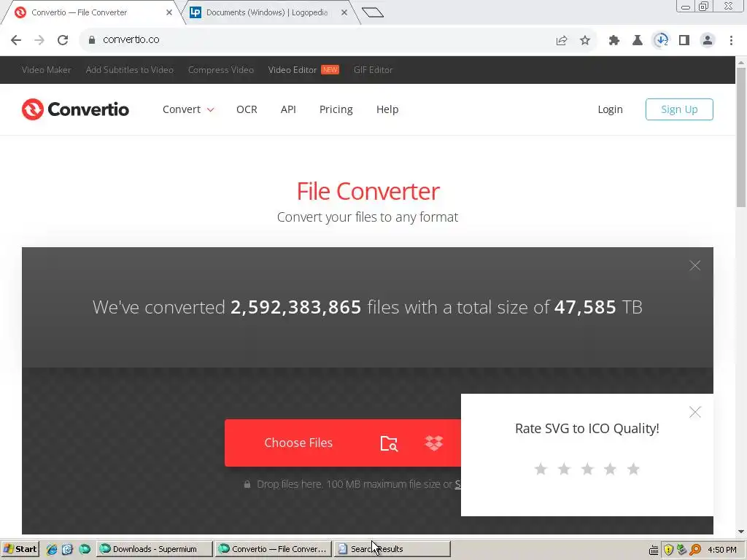Bookmark the page with the star icon
Image resolution: width=747 pixels, height=560 pixels.
pos(585,41)
